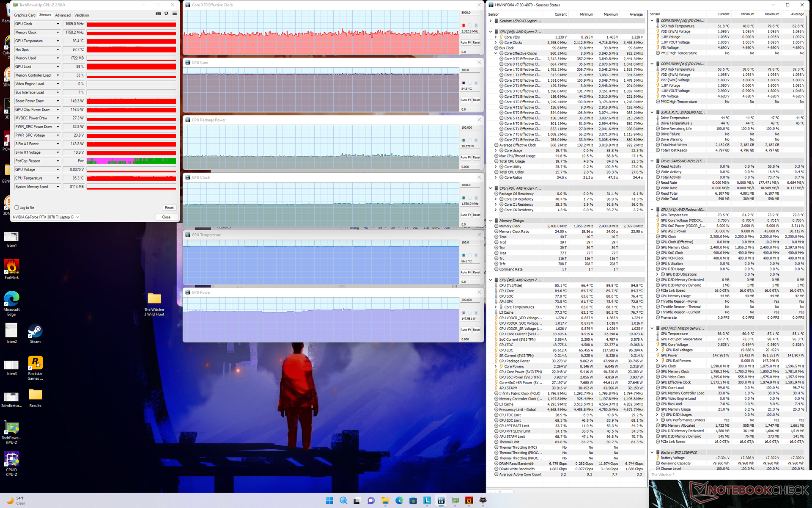Image resolution: width=812 pixels, height=508 pixels.
Task: Click Reset in the GPU-Z Sensors window
Action: pos(169,208)
